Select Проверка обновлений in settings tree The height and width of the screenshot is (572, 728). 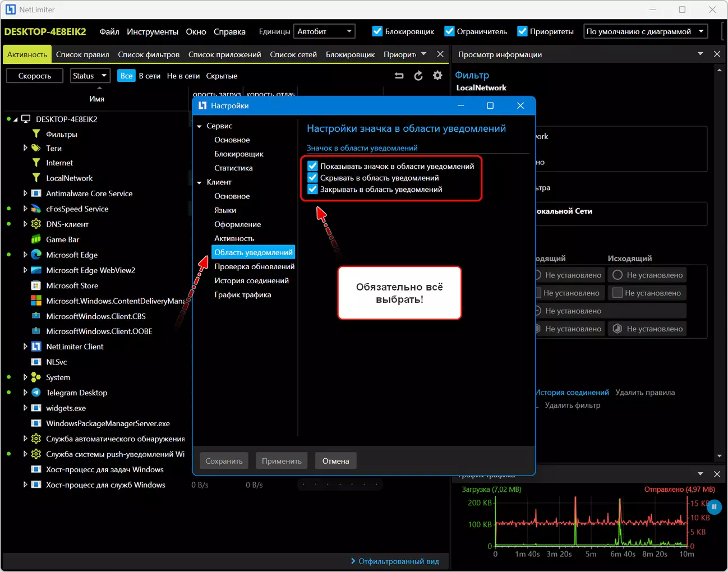(254, 266)
